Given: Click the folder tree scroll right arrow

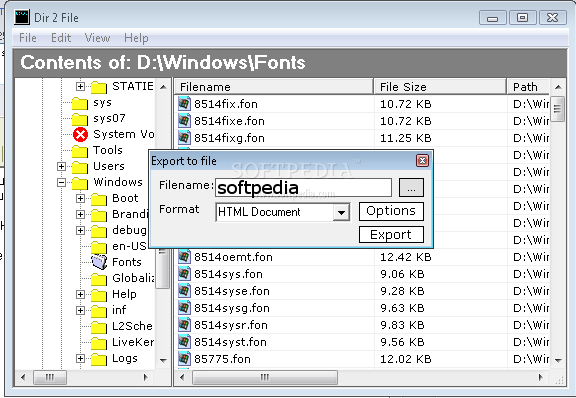Looking at the screenshot, I should [146, 377].
